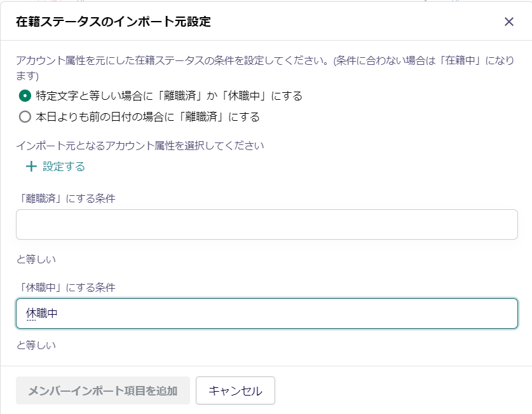The width and height of the screenshot is (532, 414).
Task: Click the インポート元となるアカウント属性を選択してください text
Action: (x=140, y=146)
